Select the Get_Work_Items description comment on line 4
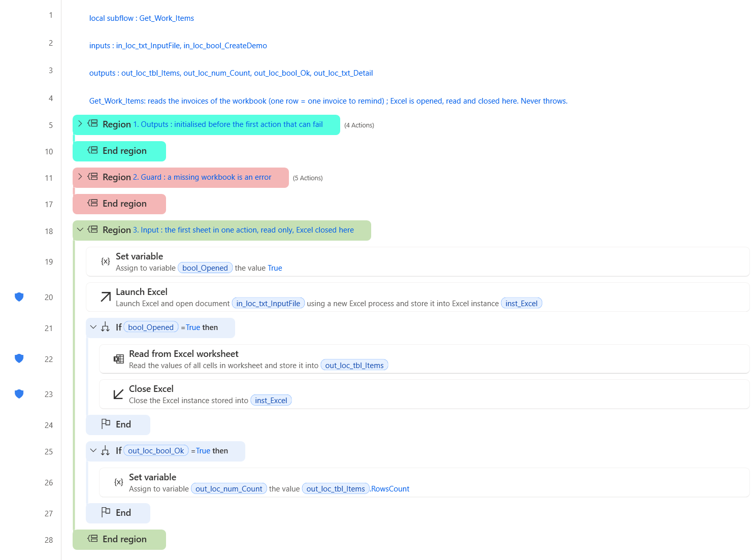 (329, 101)
